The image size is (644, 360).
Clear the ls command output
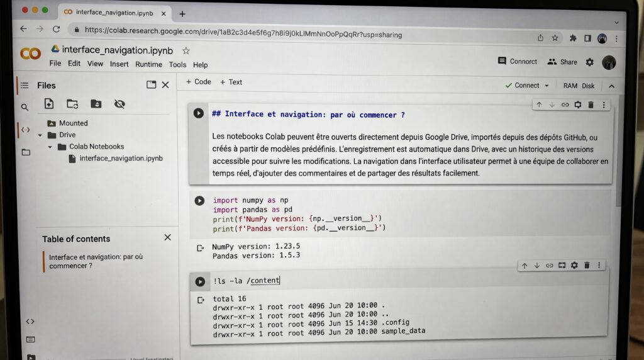(x=201, y=300)
